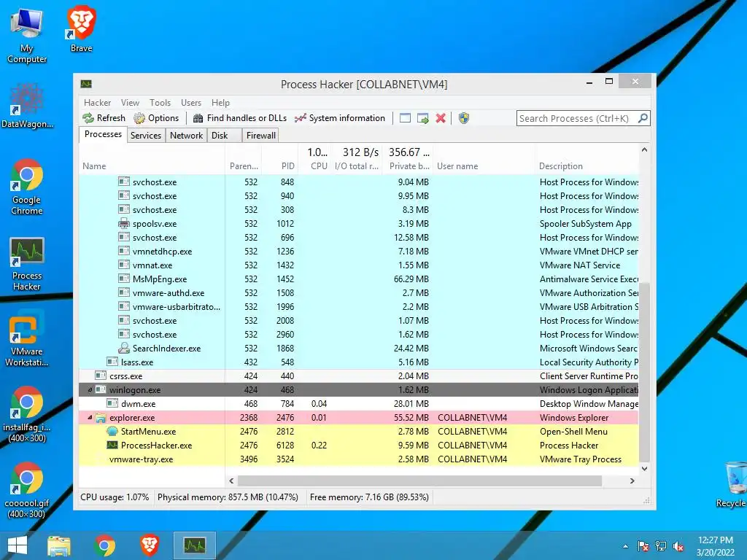Select the vmnetdhcp.exe process row
The width and height of the screenshot is (747, 560).
click(359, 251)
